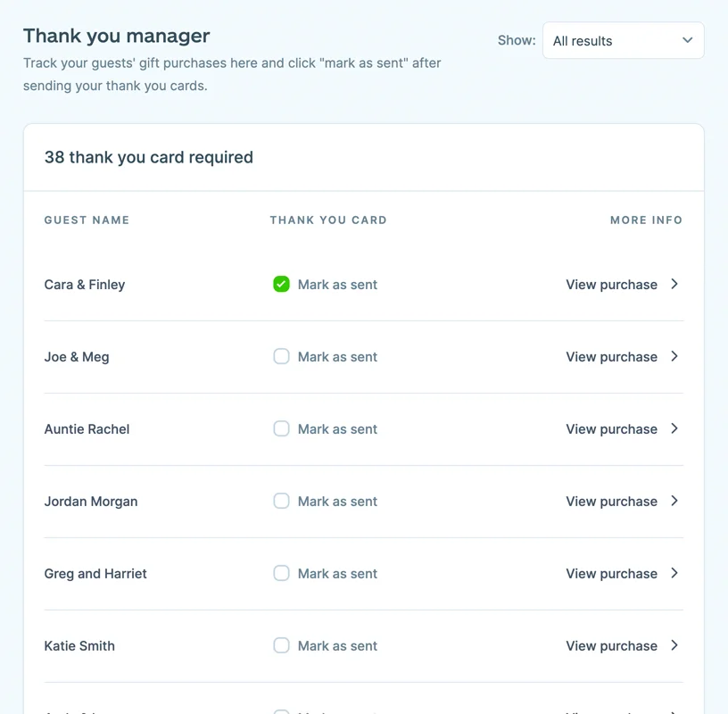Click the green checkmark icon for Cara & Finley
The height and width of the screenshot is (714, 728).
pos(281,284)
